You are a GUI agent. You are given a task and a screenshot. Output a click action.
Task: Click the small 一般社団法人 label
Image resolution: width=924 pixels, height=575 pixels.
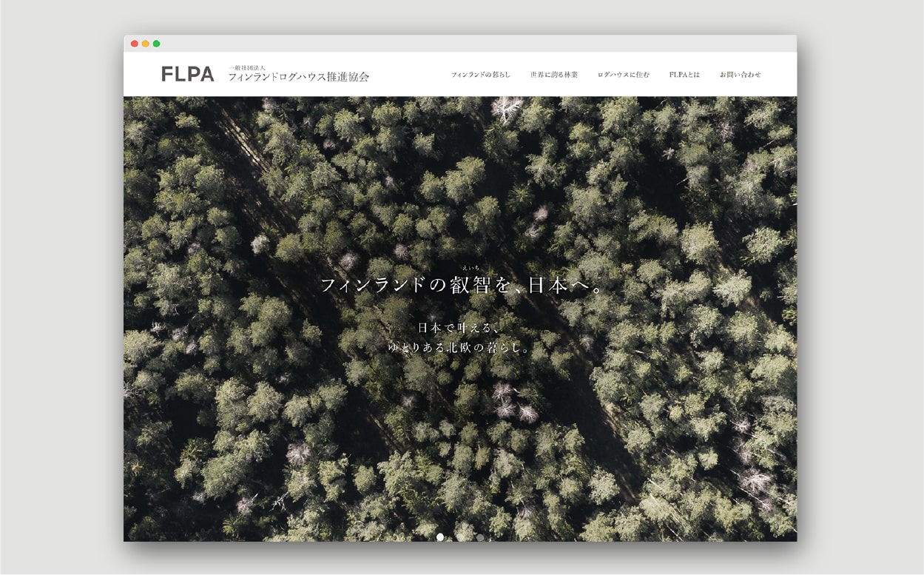point(252,67)
